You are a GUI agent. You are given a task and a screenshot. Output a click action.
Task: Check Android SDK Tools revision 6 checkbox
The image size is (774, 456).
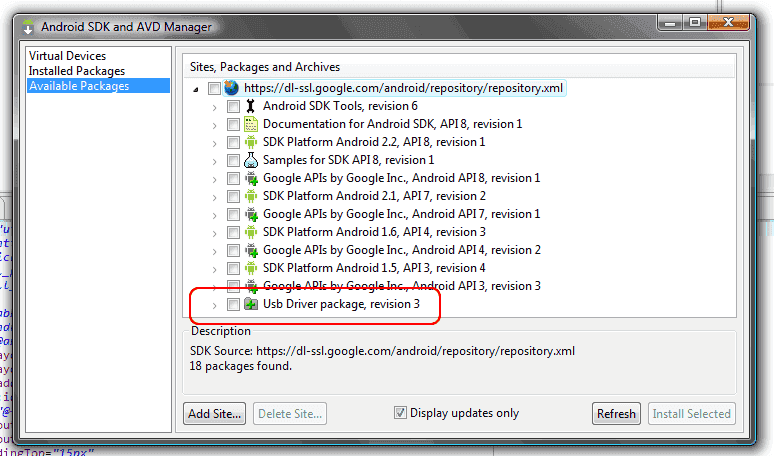coord(233,106)
